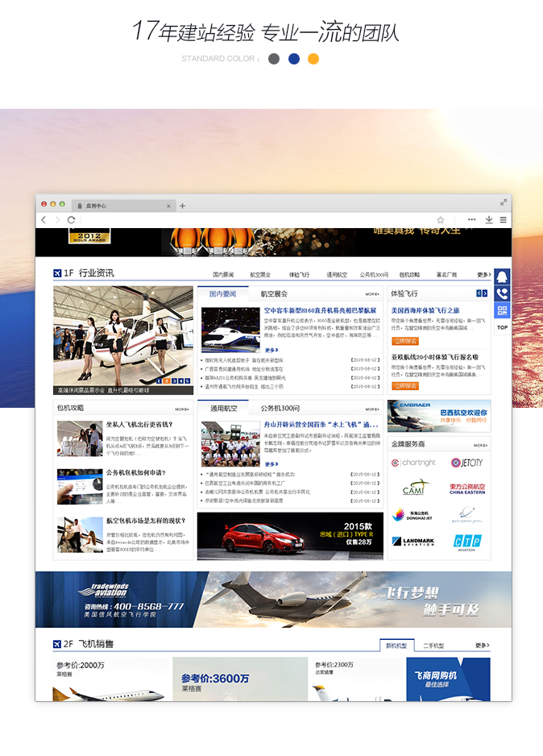The width and height of the screenshot is (543, 756).
Task: Open article 坐私人飞机出行更省钱?
Action: [x=139, y=425]
